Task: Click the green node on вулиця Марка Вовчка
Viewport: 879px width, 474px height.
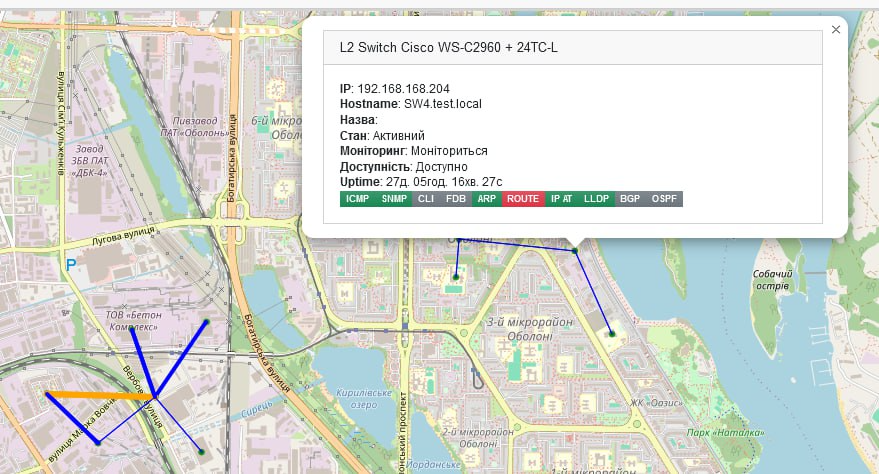Action: 98,443
